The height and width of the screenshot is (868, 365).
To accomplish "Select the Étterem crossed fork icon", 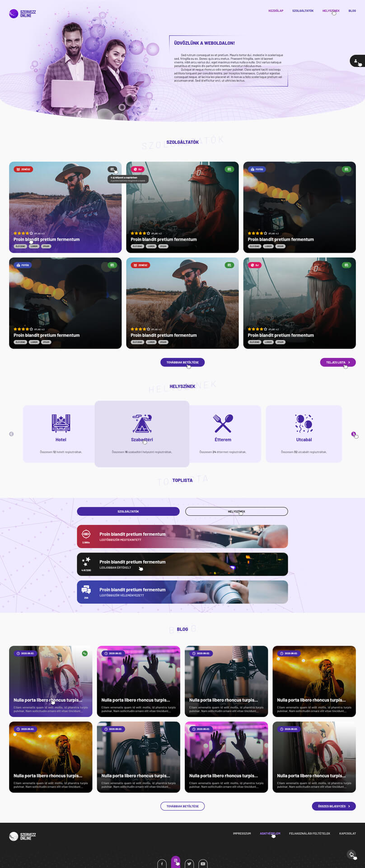I will click(223, 424).
